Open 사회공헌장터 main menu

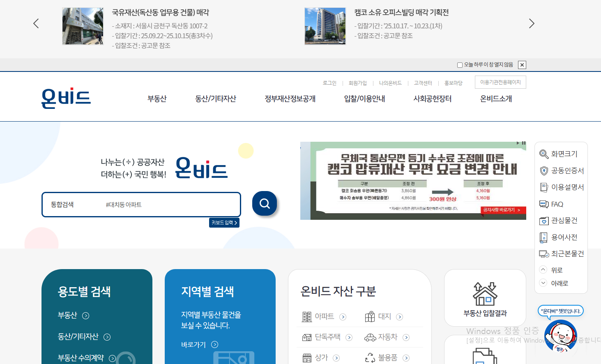click(x=433, y=99)
